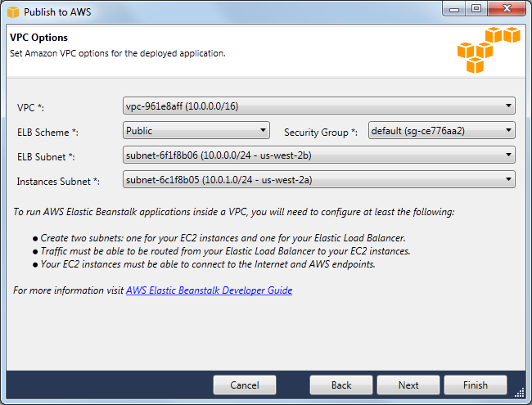Image resolution: width=532 pixels, height=405 pixels.
Task: Click the "VPC *:" field label
Action: (32, 108)
